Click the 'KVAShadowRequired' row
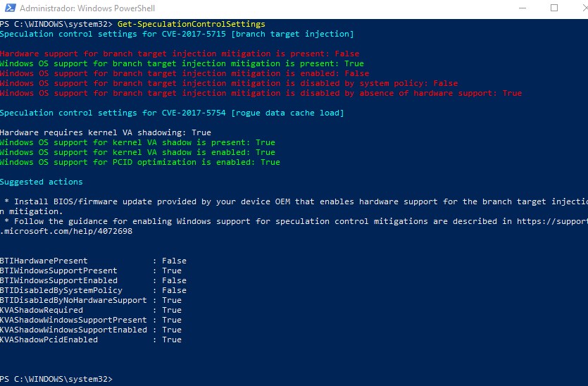The width and height of the screenshot is (588, 386). pos(91,310)
